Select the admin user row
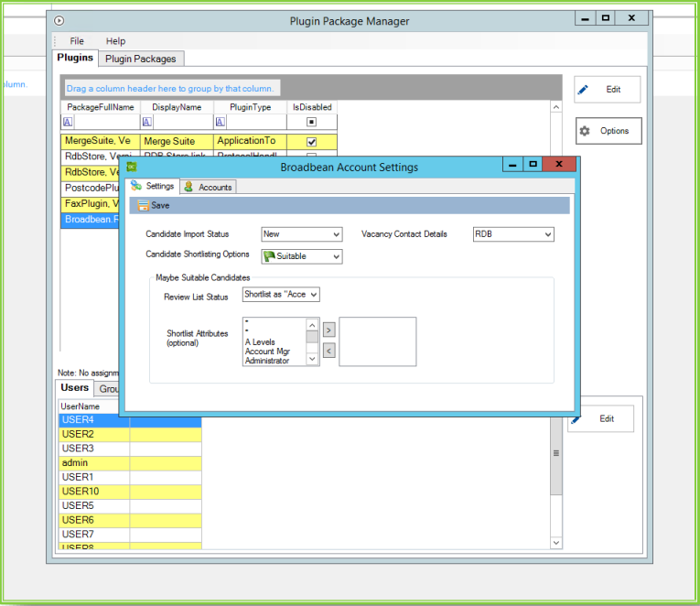The height and width of the screenshot is (606, 700). coord(130,462)
